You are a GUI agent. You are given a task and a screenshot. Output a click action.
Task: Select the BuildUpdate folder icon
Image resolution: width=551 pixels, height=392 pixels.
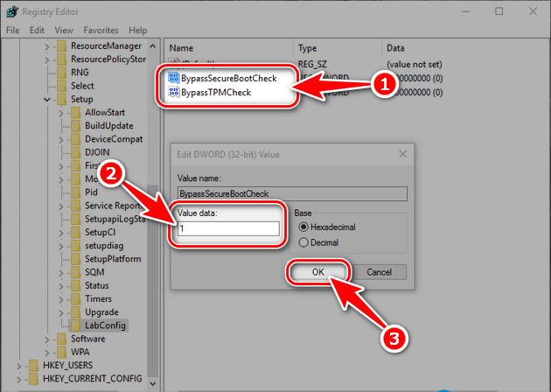coord(76,126)
